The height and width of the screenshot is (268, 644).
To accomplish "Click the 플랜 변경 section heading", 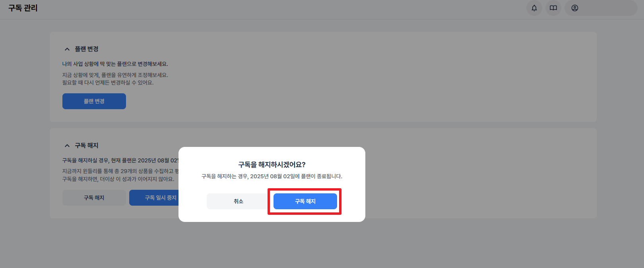I will (x=87, y=49).
